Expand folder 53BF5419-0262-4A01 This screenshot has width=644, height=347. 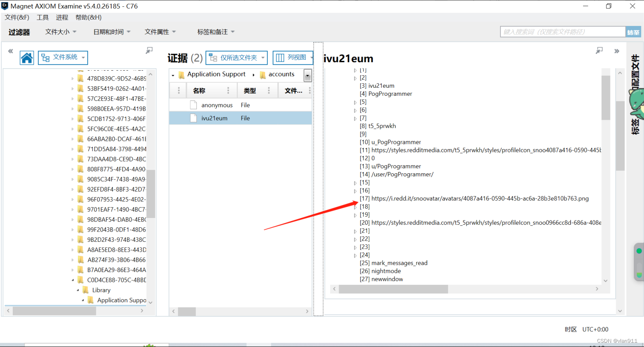click(73, 89)
